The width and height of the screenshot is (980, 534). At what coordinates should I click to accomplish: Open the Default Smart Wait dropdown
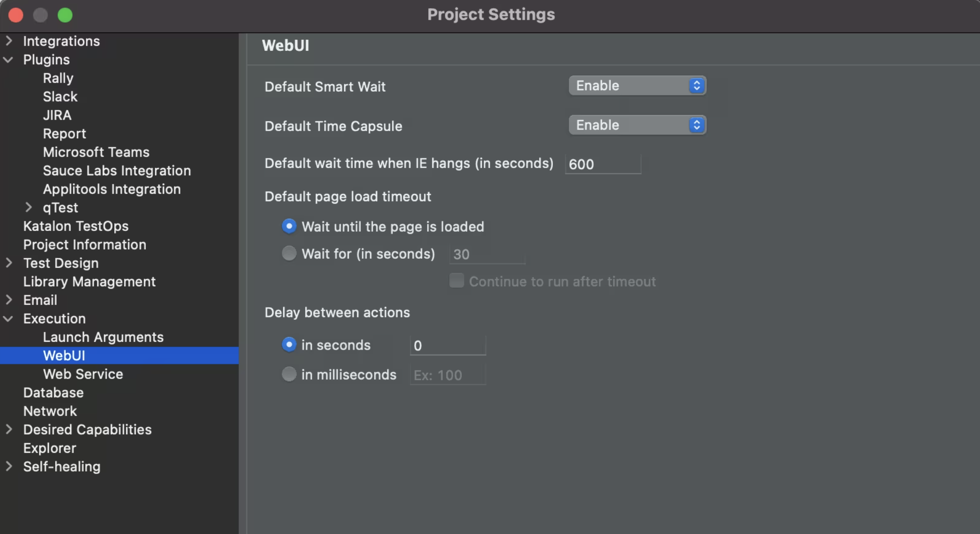coord(637,85)
